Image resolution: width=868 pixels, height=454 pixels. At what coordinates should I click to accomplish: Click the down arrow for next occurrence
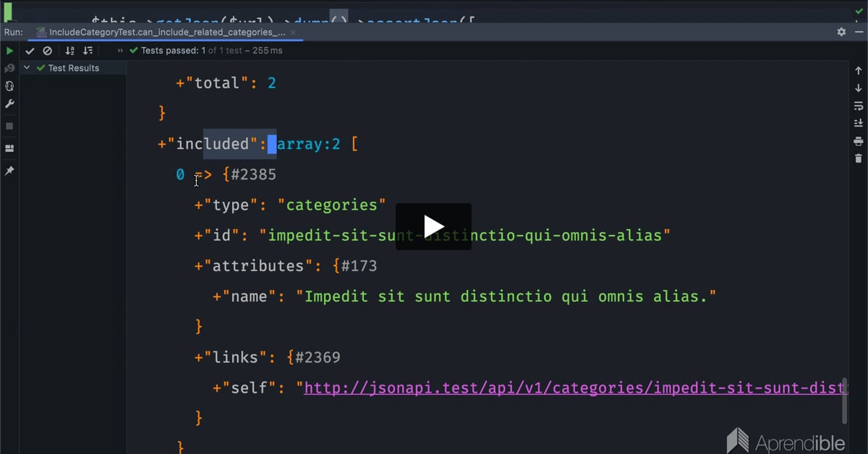point(858,88)
